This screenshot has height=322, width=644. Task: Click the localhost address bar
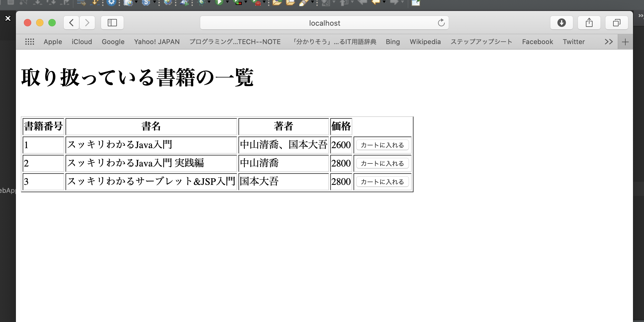tap(324, 23)
